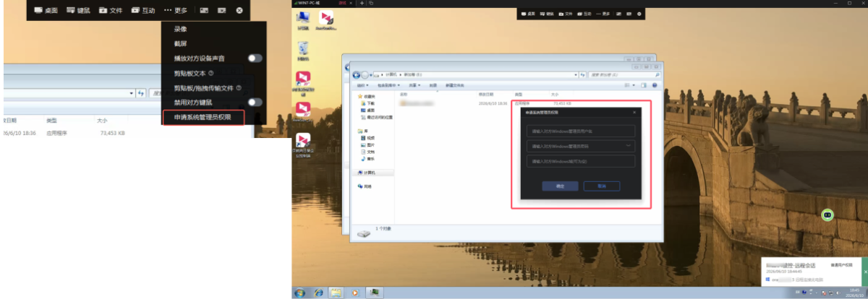Click the green robot assistant icon
868x299 pixels.
click(828, 214)
